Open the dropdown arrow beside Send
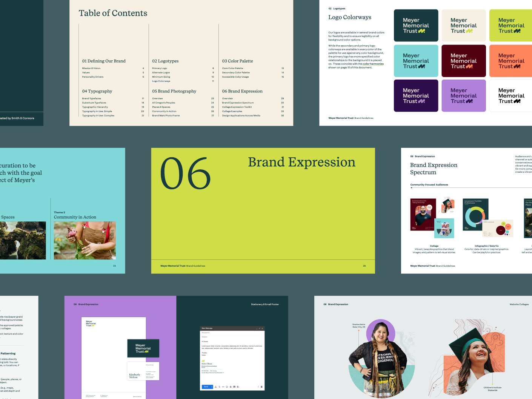Screen dimensions: 532x399 click(x=212, y=387)
